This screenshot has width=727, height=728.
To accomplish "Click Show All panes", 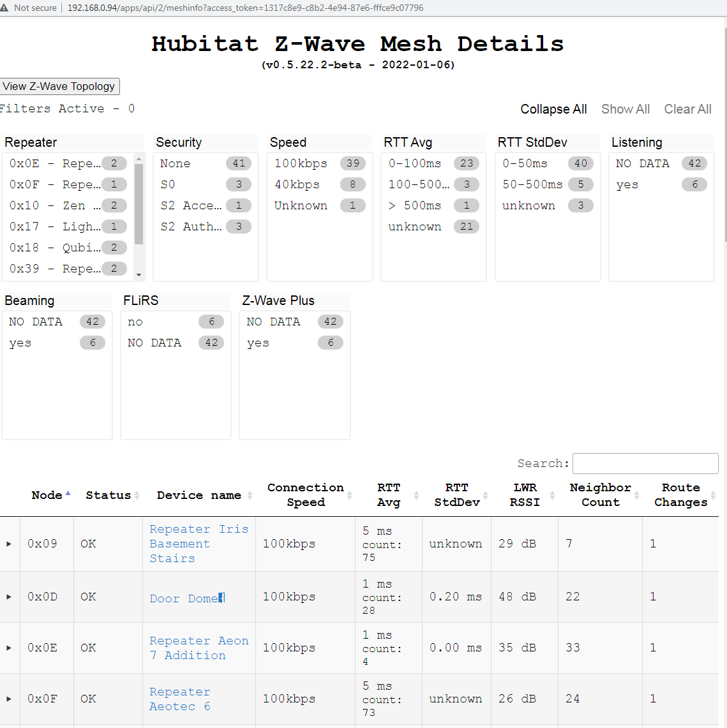I will [626, 109].
